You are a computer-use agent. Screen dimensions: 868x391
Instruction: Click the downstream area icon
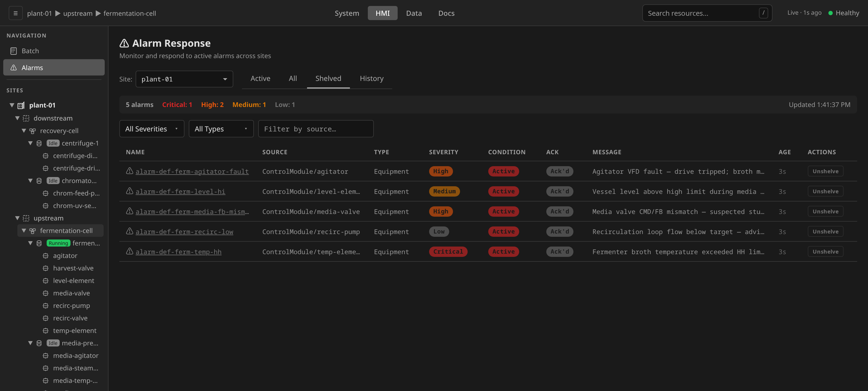point(26,118)
